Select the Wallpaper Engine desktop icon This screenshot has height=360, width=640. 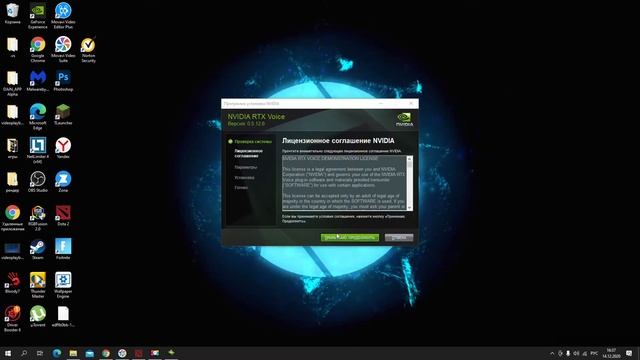[x=63, y=285]
